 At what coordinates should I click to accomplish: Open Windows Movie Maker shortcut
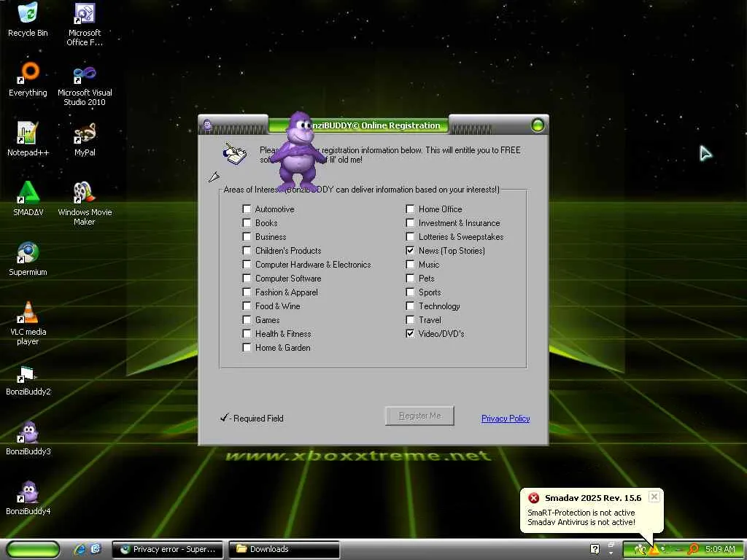(85, 204)
